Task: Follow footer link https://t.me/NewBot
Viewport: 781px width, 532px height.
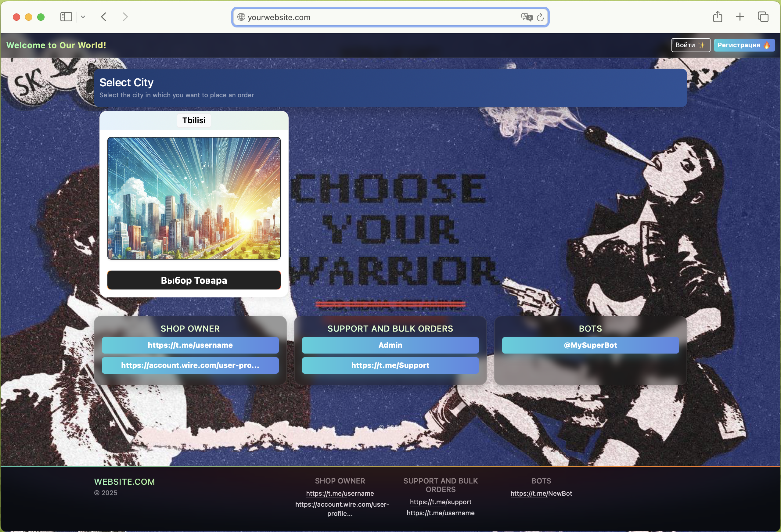Action: tap(541, 493)
